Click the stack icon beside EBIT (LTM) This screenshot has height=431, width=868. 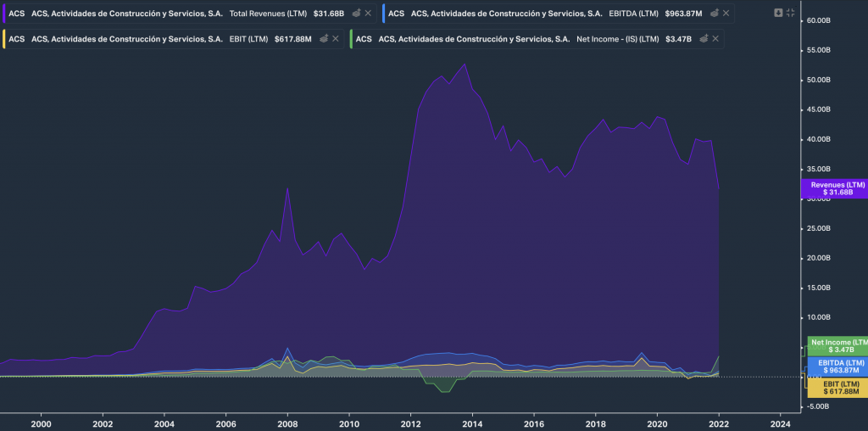pos(324,39)
